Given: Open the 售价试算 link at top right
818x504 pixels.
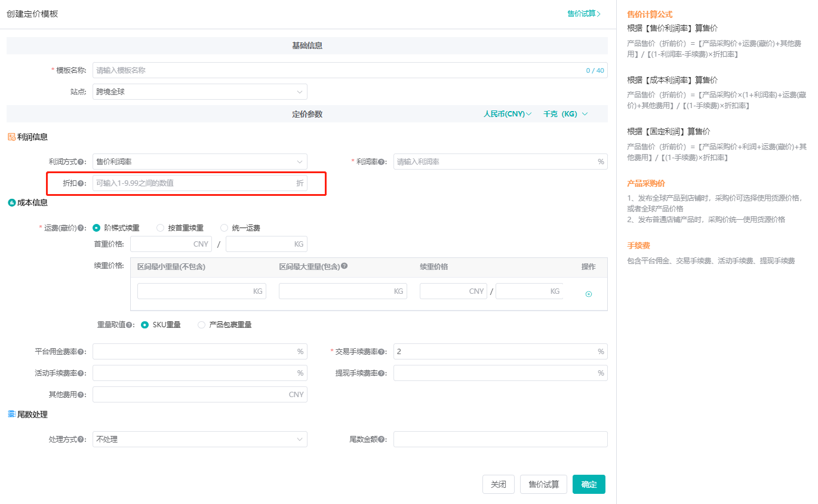Looking at the screenshot, I should [583, 14].
